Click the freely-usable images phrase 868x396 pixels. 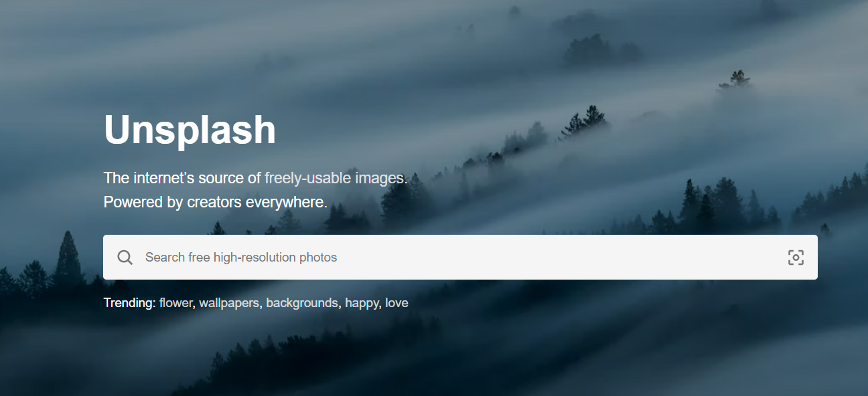click(335, 178)
